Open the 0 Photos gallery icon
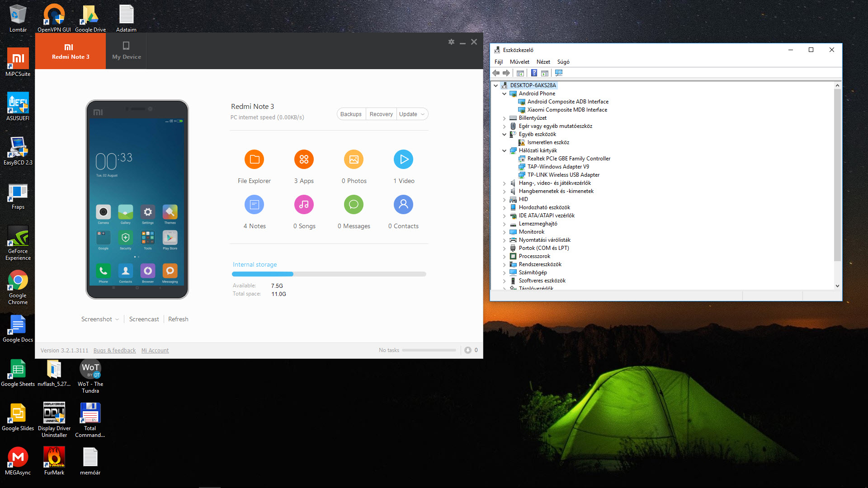The image size is (868, 488). (354, 159)
